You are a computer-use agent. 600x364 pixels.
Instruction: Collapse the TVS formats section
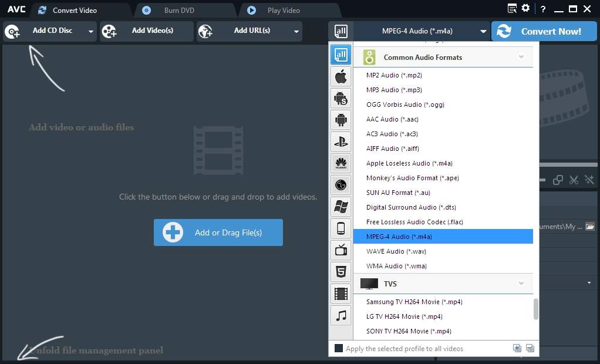tap(521, 284)
